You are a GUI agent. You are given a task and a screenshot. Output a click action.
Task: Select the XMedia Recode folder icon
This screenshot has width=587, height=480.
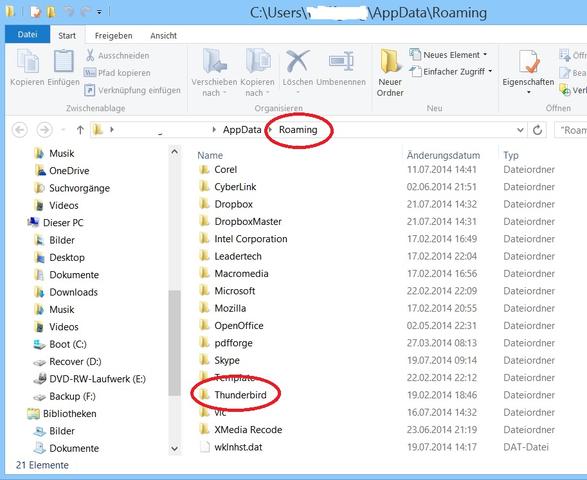tap(204, 429)
